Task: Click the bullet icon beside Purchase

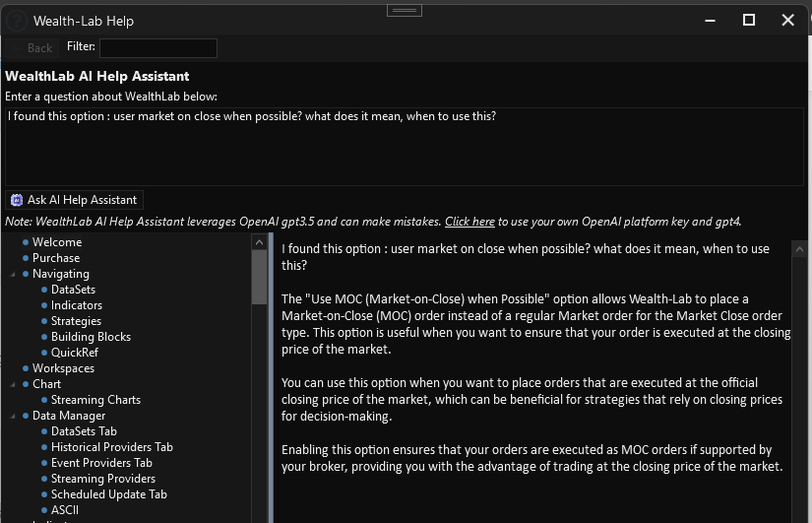Action: tap(26, 258)
